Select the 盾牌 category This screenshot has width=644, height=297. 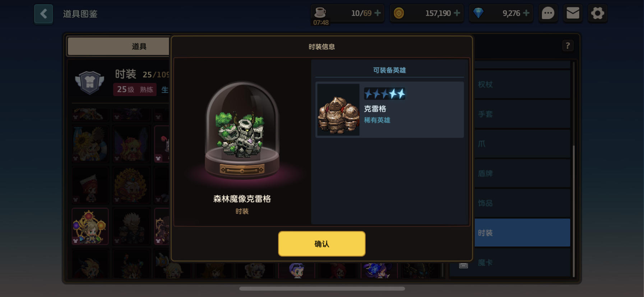coord(522,173)
